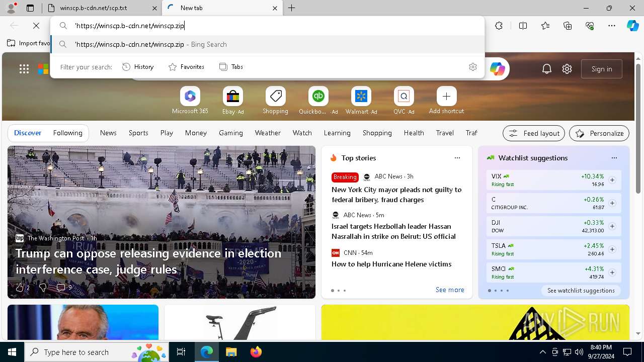Switch to the Discover feed
Screen dimensions: 644x362
[28, 133]
